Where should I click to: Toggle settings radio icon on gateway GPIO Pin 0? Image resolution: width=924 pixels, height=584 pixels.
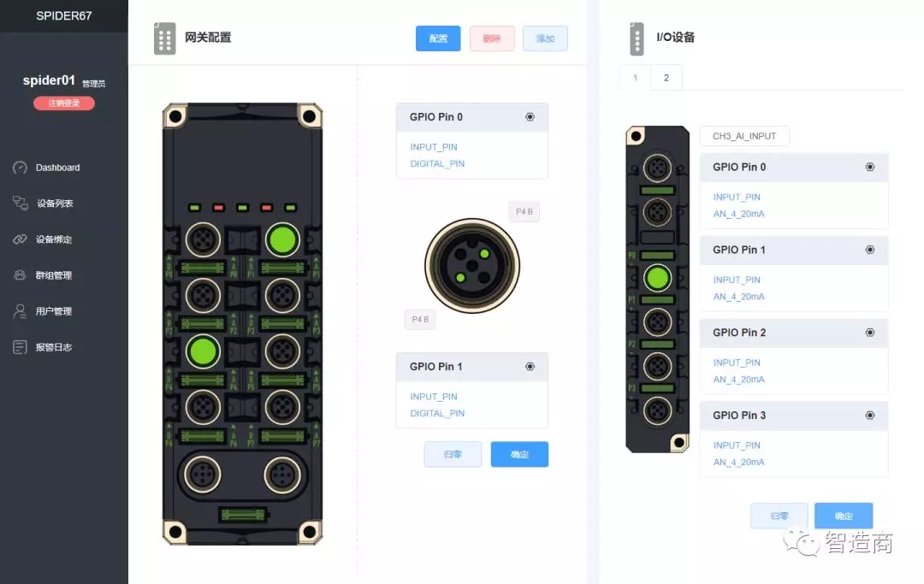tap(530, 117)
